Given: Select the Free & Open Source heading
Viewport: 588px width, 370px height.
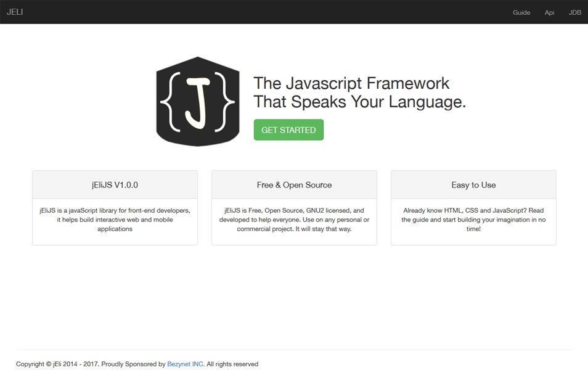Looking at the screenshot, I should [294, 184].
